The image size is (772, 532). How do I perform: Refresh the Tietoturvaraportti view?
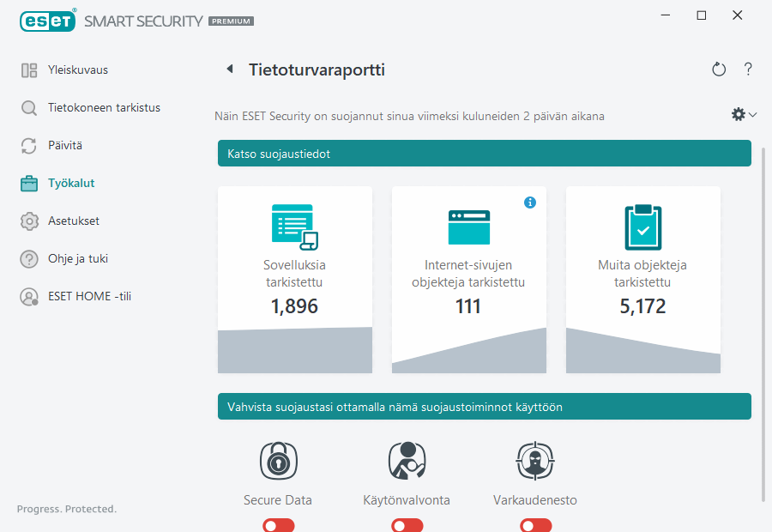click(x=719, y=70)
